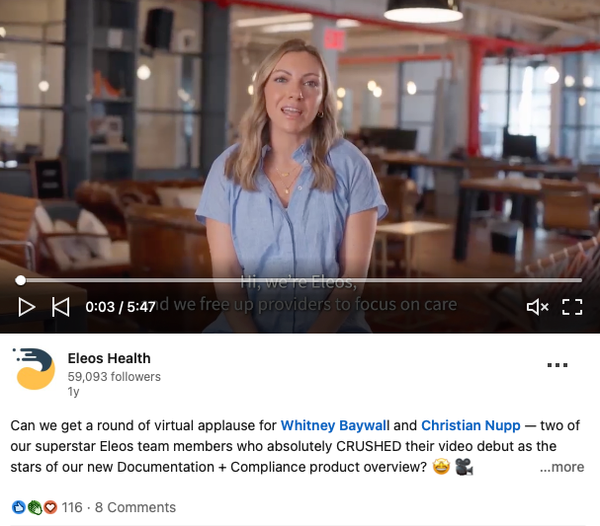Enter fullscreen video mode
This screenshot has width=600, height=526.
click(572, 307)
